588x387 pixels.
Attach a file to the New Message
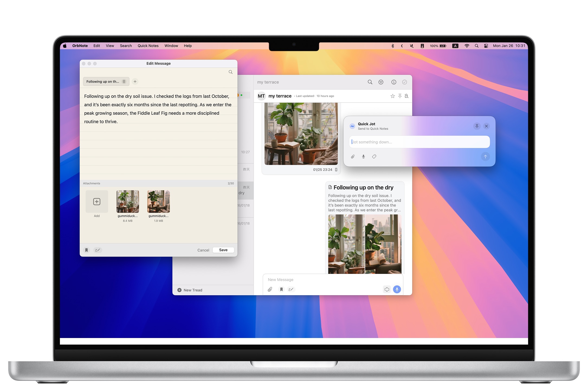270,289
